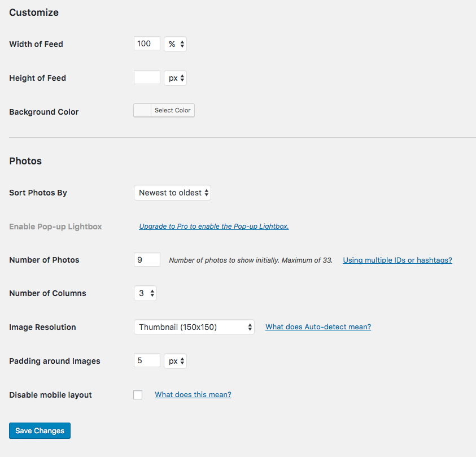Screen dimensions: 476x457
Task: Open the Image Resolution Thumbnail dropdown
Action: coord(194,327)
